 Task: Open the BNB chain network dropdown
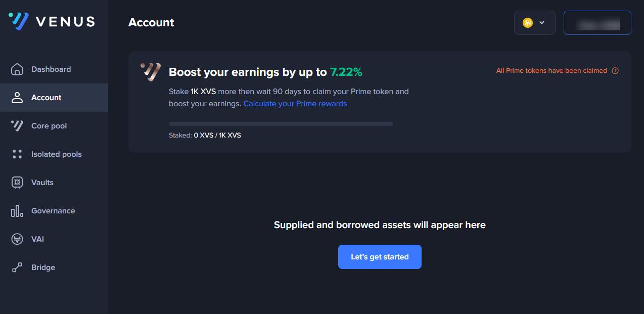pos(534,23)
